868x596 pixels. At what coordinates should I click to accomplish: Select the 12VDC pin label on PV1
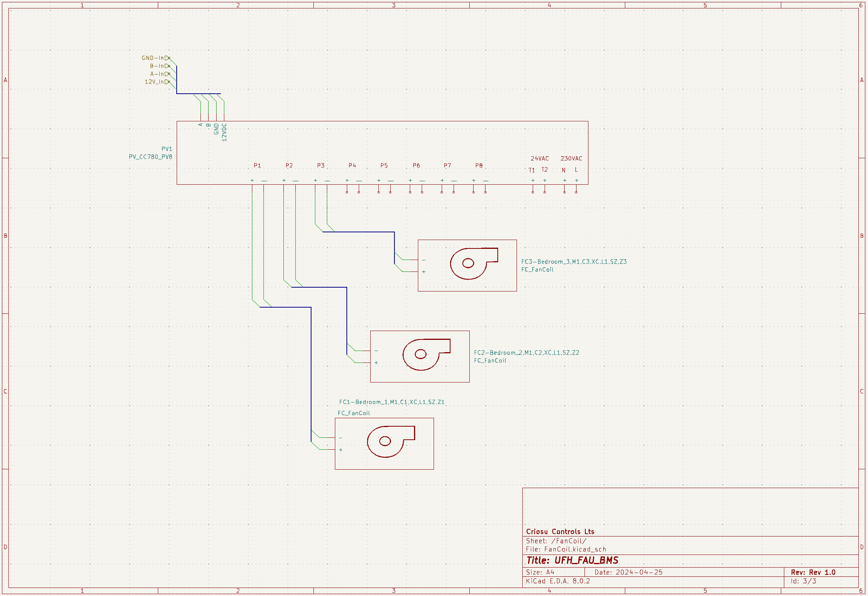(x=224, y=132)
